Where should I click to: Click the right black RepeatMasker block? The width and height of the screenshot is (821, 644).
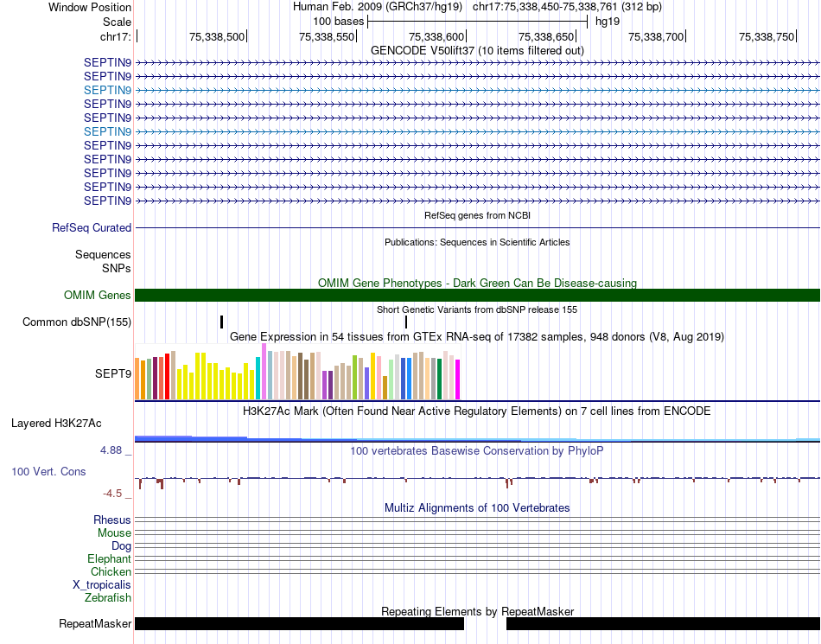pos(664,623)
